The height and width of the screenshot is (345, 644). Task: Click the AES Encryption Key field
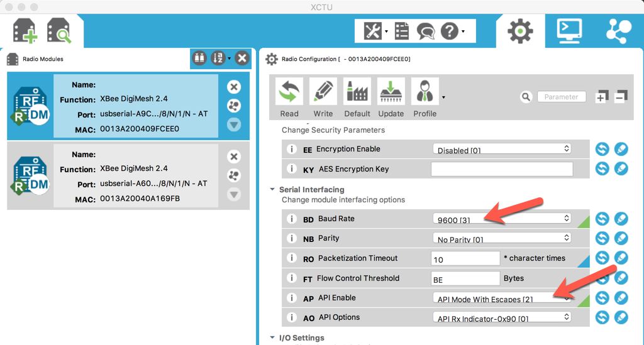tap(502, 169)
